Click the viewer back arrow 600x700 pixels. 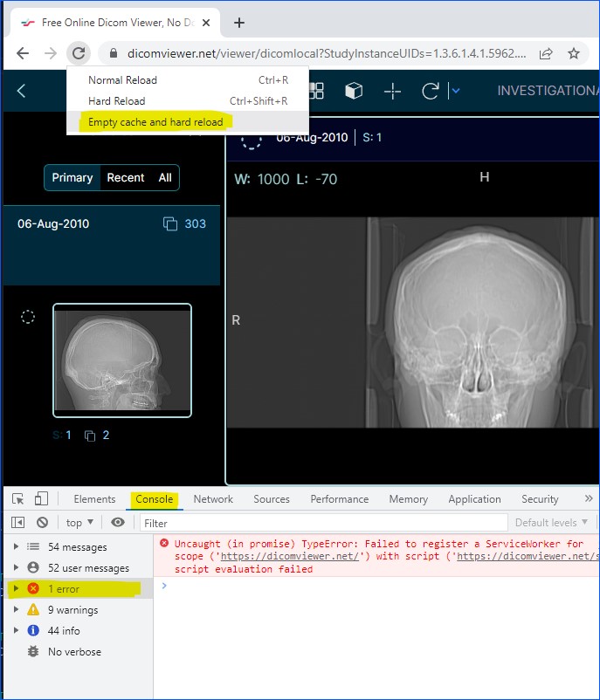coord(22,91)
